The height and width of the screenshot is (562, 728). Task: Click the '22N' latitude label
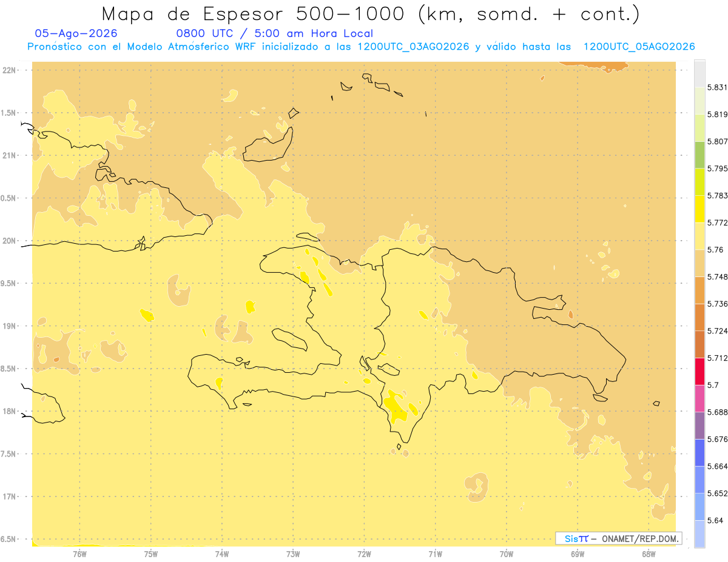(x=10, y=70)
